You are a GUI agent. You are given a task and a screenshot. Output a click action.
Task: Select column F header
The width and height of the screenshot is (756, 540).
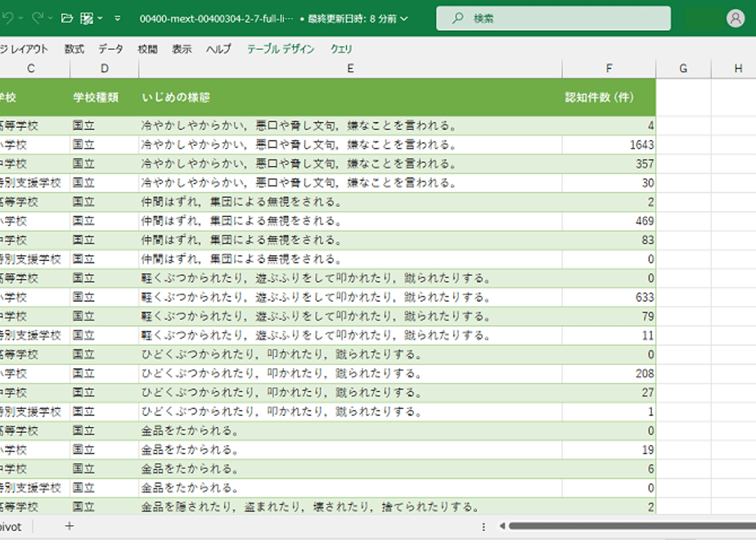(609, 69)
